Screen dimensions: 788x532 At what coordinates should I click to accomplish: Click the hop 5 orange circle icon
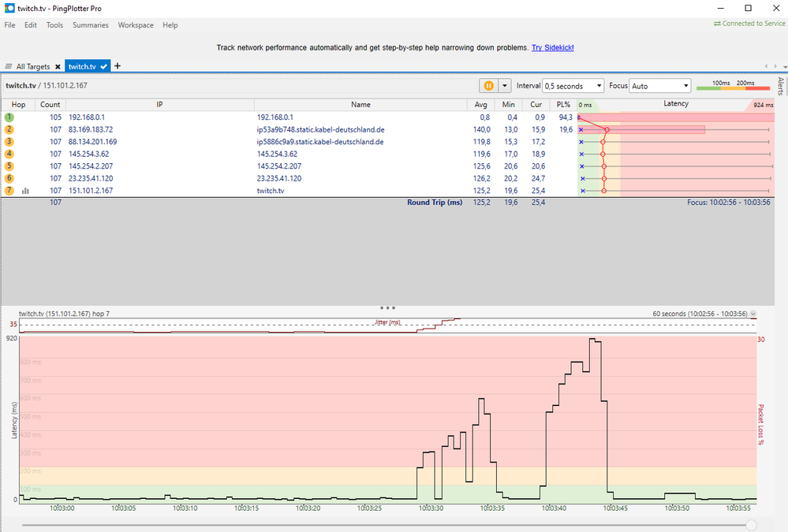click(9, 166)
